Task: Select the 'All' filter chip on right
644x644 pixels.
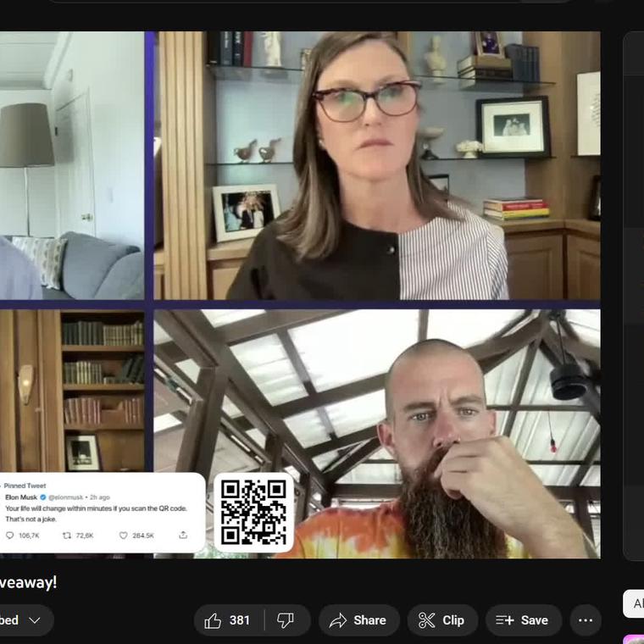Action: click(x=636, y=603)
